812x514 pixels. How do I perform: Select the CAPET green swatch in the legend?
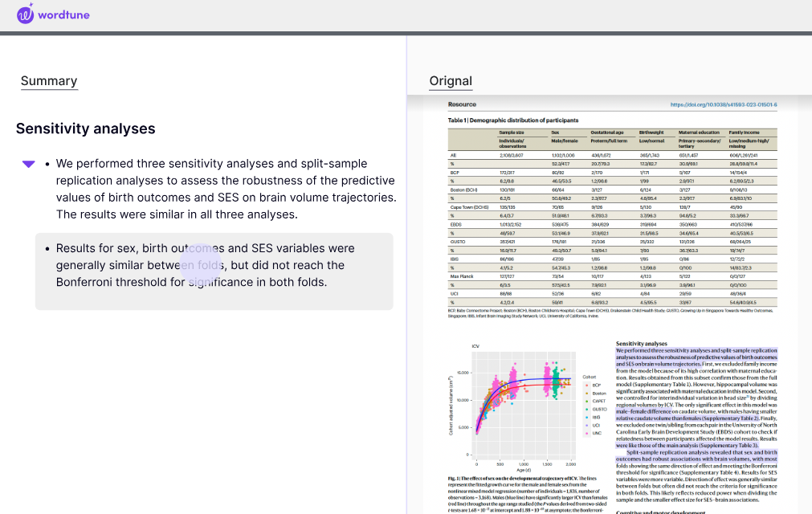click(586, 402)
